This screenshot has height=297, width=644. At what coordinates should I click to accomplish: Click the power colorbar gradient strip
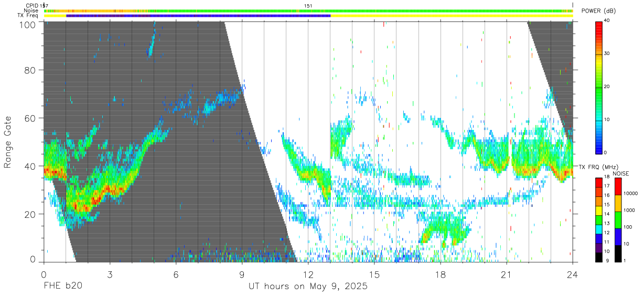[599, 87]
